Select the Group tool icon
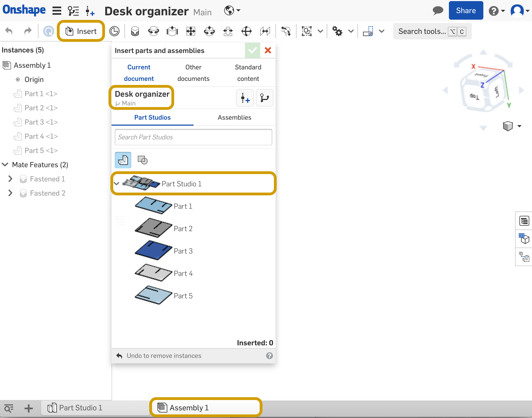Screen dimensions: 532x418 [307, 31]
